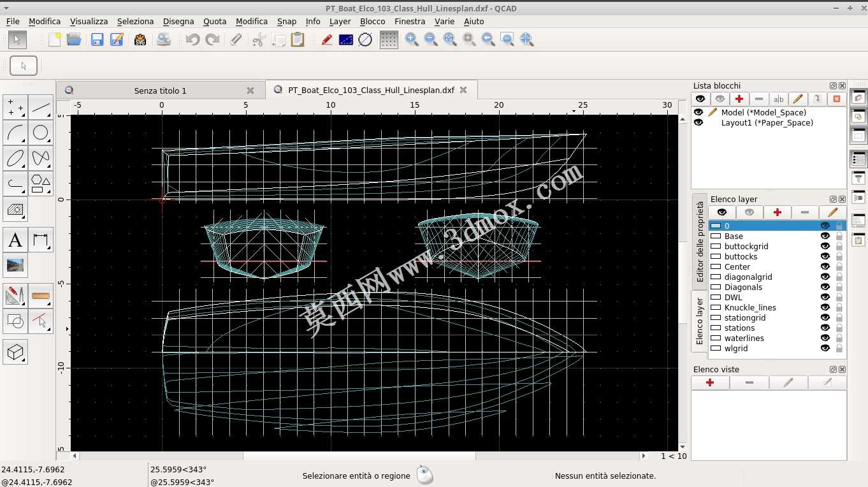This screenshot has height=487, width=868.
Task: Select the line drawing tool
Action: tap(41, 107)
